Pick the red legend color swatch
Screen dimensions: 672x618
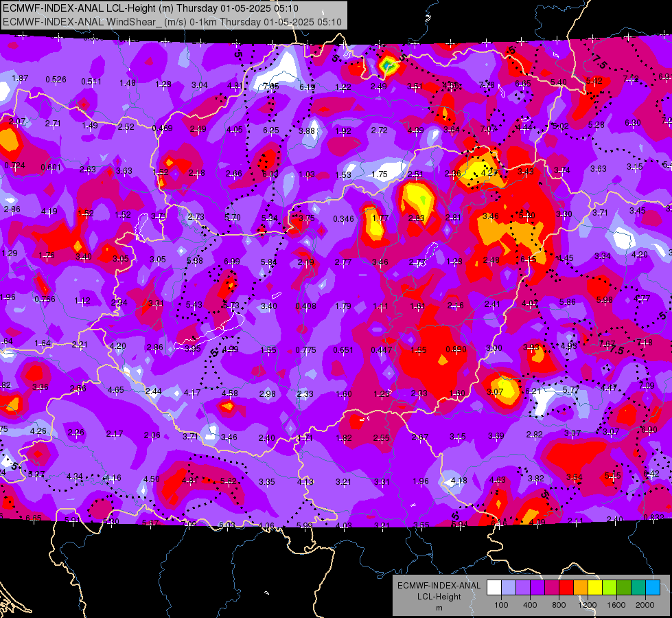pos(566,587)
